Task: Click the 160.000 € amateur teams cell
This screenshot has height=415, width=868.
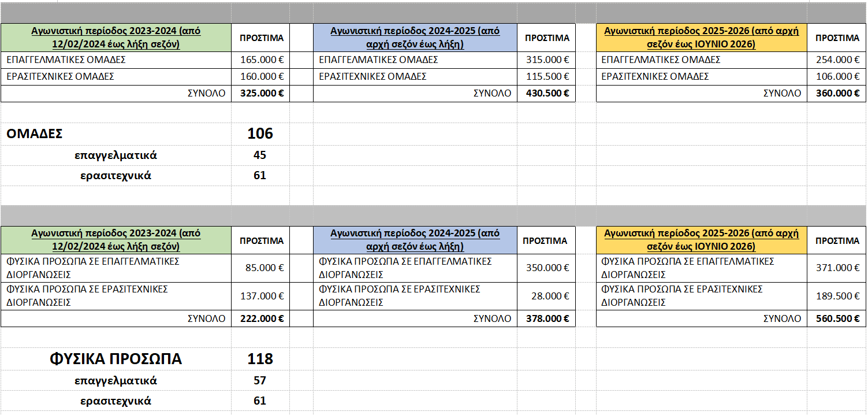Action: pyautogui.click(x=260, y=76)
